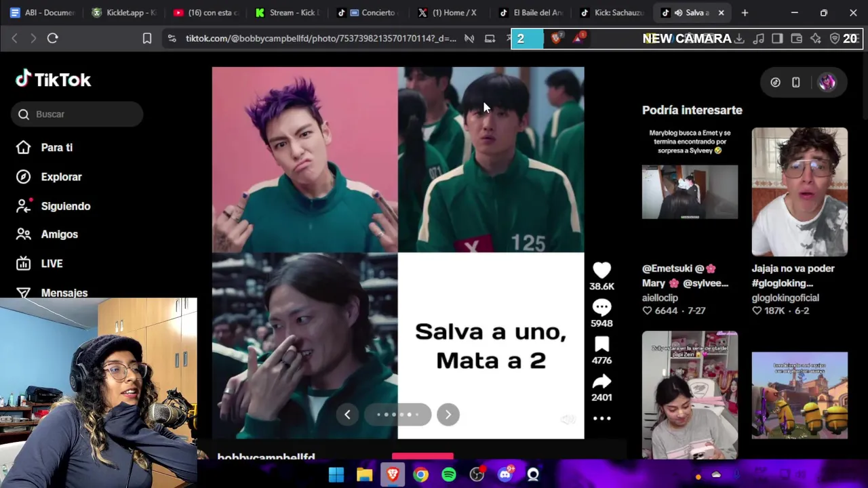Open Google Chrome from the taskbar

click(421, 474)
